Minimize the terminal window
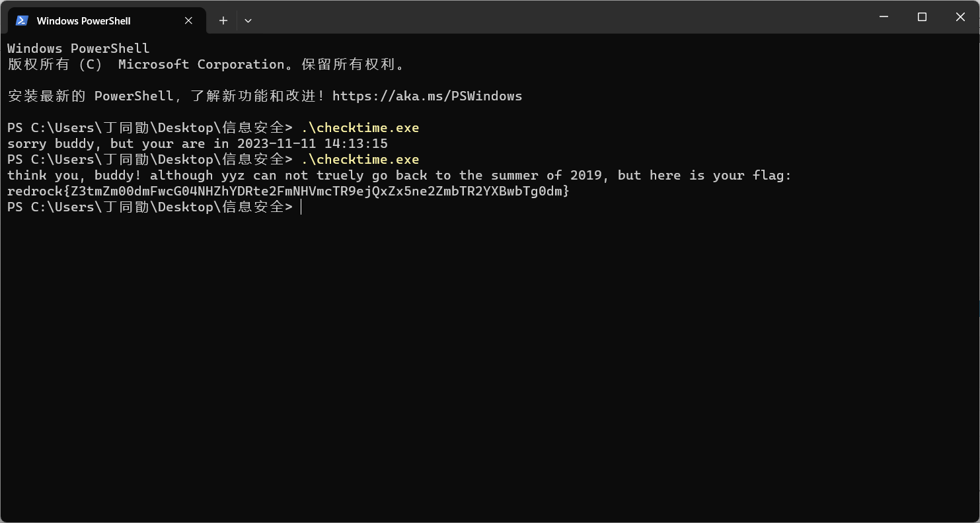Screen dimensions: 980x523 (x=884, y=17)
